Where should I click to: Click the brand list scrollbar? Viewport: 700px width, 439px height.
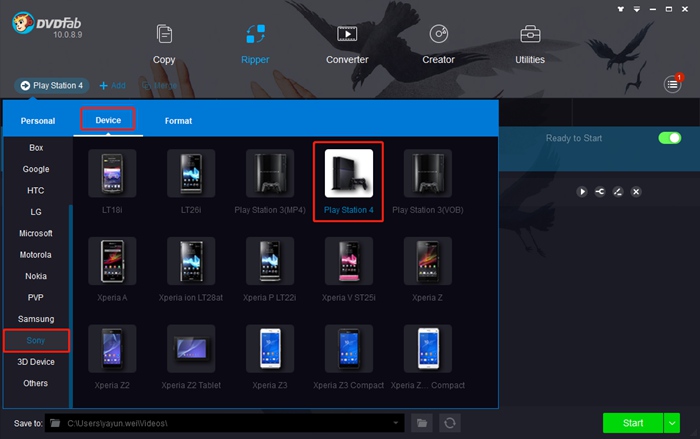[x=71, y=305]
